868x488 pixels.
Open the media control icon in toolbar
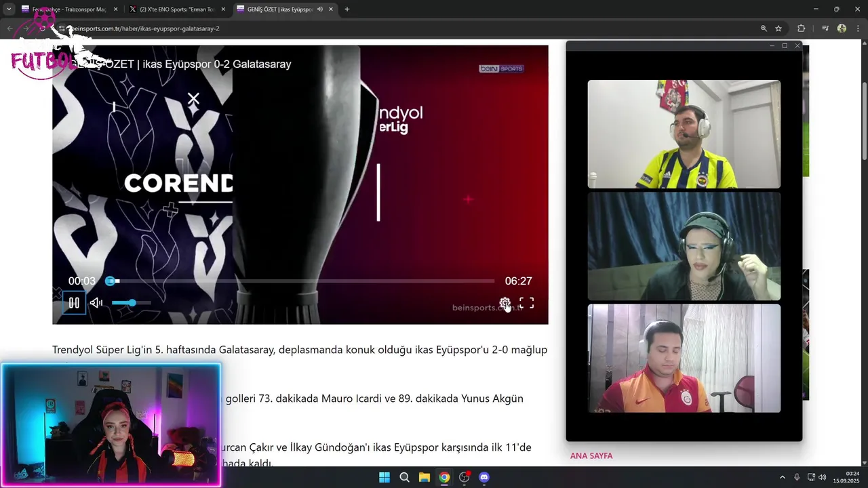click(825, 28)
